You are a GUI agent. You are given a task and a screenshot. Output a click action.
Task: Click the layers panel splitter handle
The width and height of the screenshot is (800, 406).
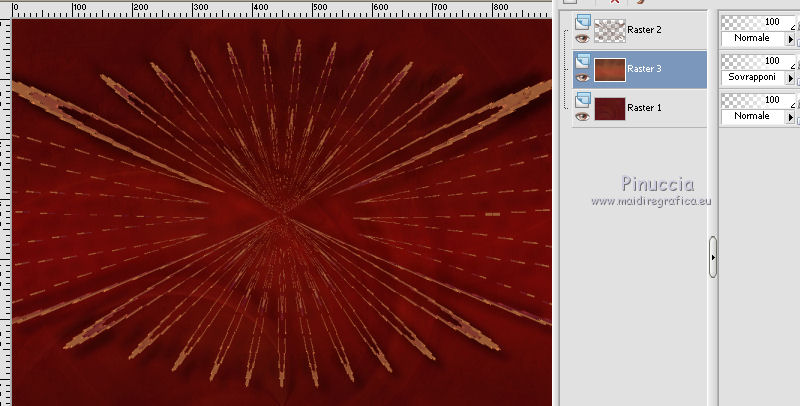point(713,257)
